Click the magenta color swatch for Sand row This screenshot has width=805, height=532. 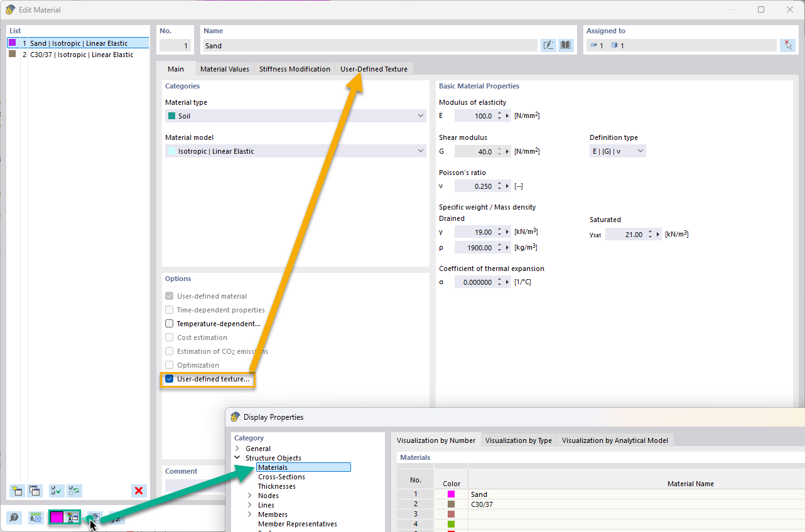[x=451, y=494]
